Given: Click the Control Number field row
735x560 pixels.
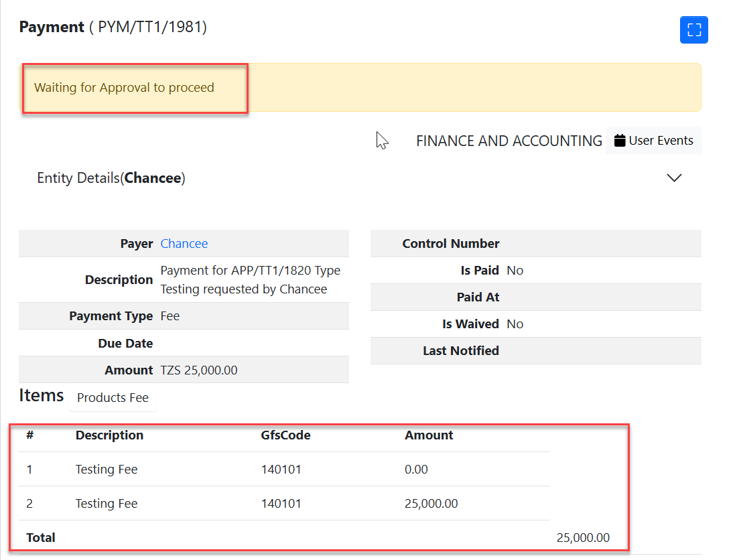Looking at the screenshot, I should point(535,244).
